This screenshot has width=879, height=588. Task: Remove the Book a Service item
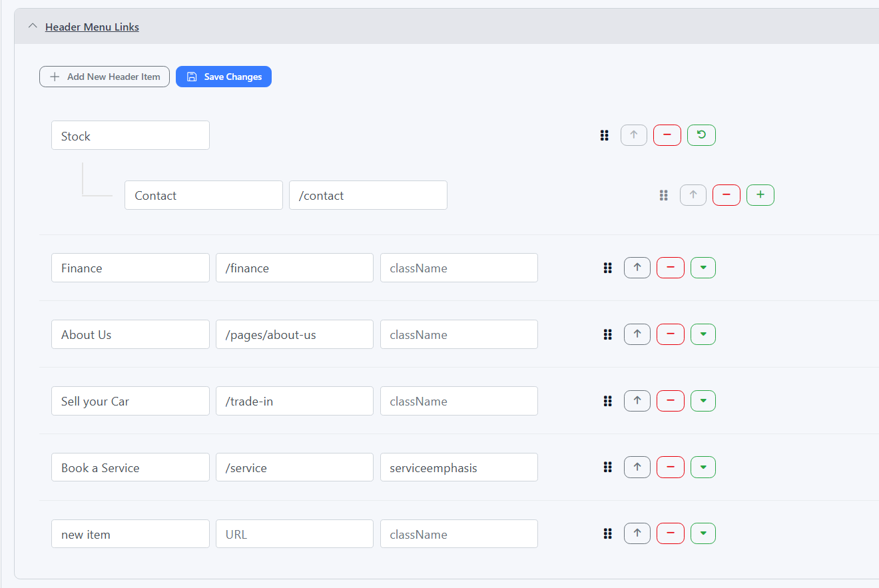point(670,467)
